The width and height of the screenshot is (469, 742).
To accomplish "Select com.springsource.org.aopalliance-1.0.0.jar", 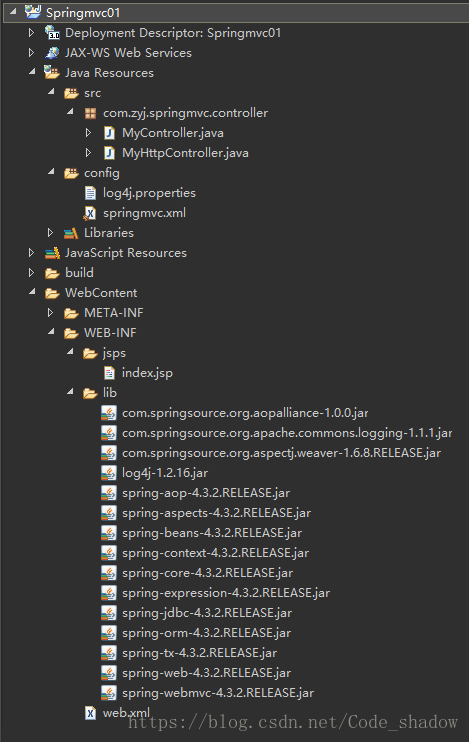I will click(x=245, y=413).
